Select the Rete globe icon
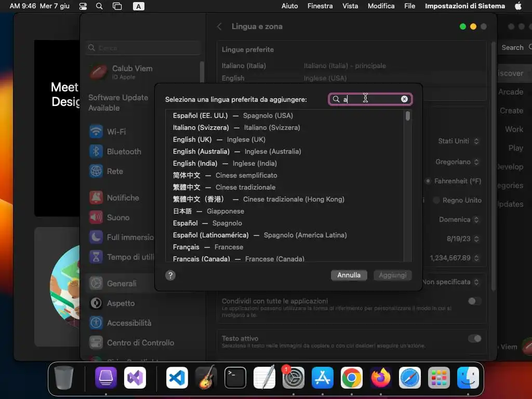This screenshot has width=532, height=399. 96,171
